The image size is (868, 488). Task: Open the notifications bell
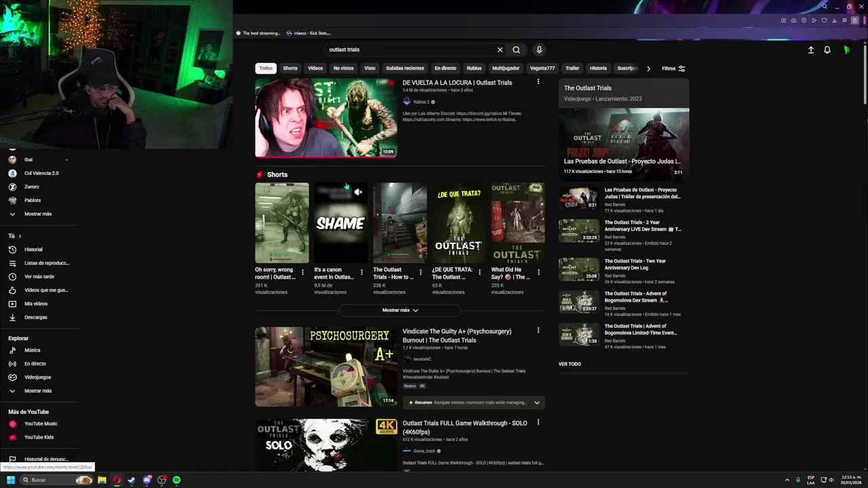pyautogui.click(x=827, y=50)
